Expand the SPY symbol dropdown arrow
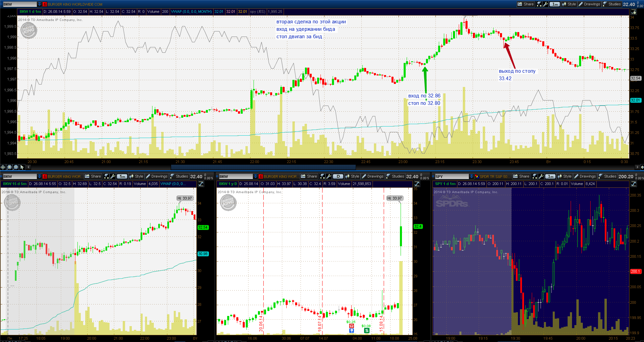 point(472,176)
